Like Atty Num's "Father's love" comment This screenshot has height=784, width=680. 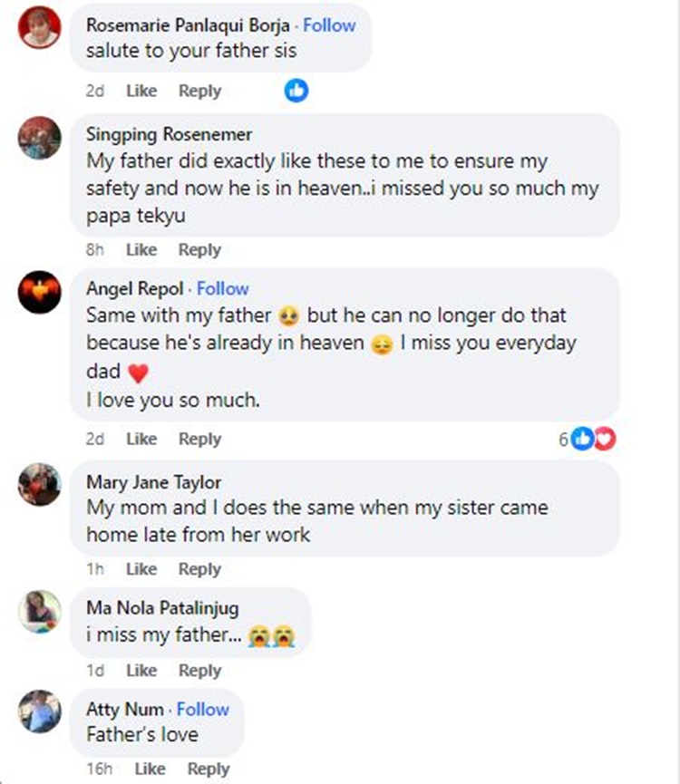(x=150, y=769)
